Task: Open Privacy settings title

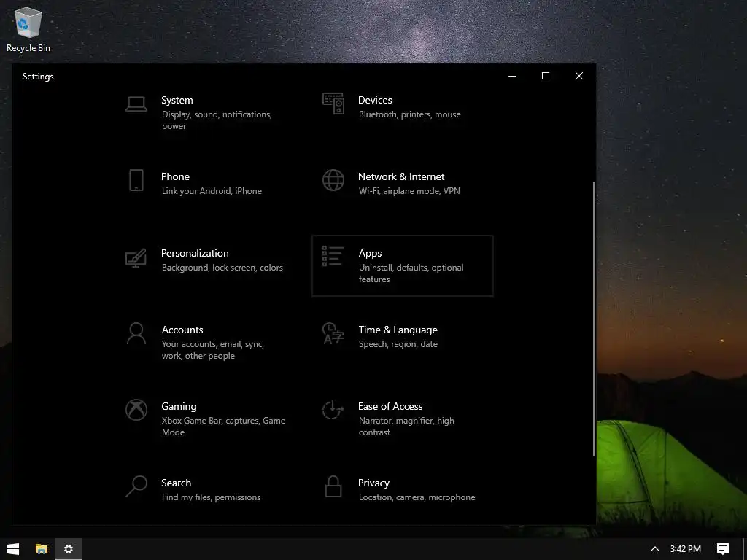Action: click(x=374, y=483)
